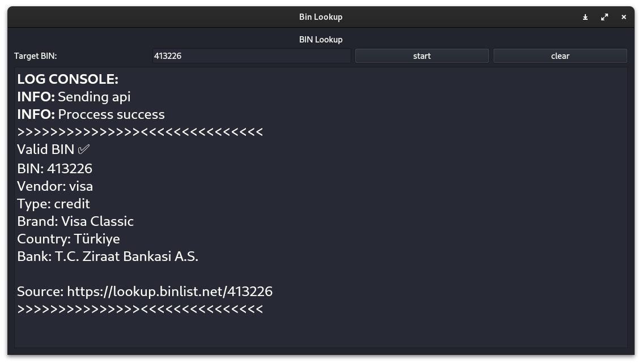
Task: Click the 'BIN Lookup' heading text
Action: pyautogui.click(x=321, y=40)
